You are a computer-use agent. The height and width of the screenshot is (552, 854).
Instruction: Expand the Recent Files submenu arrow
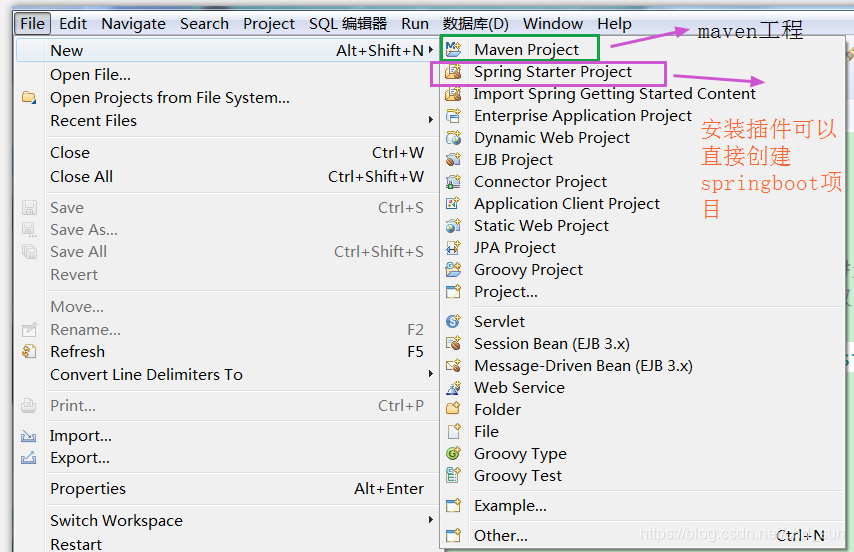click(430, 120)
